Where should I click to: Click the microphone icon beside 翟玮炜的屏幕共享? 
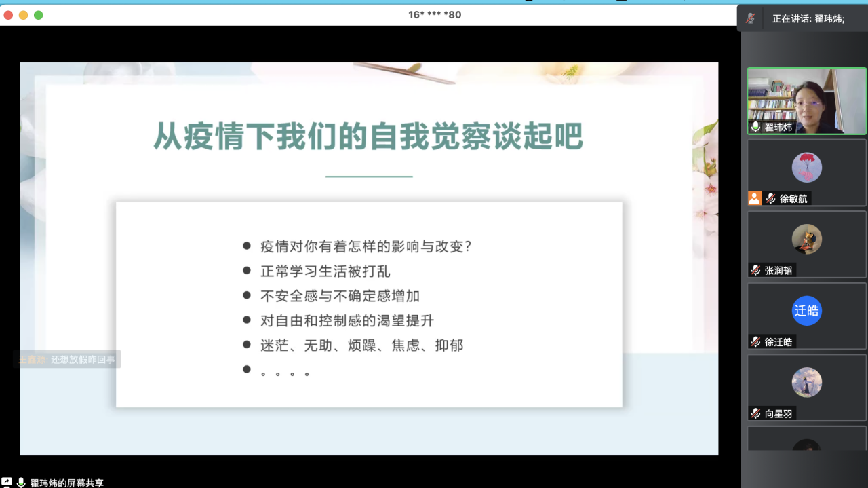pyautogui.click(x=21, y=482)
